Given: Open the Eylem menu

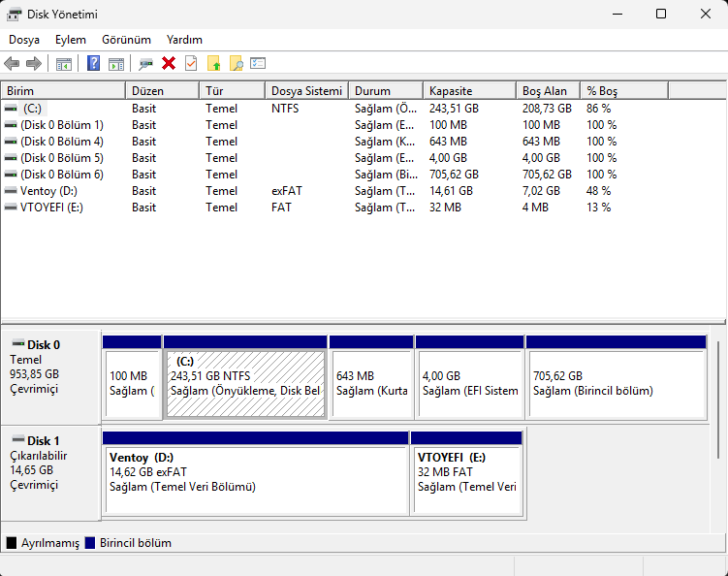Looking at the screenshot, I should tap(71, 40).
